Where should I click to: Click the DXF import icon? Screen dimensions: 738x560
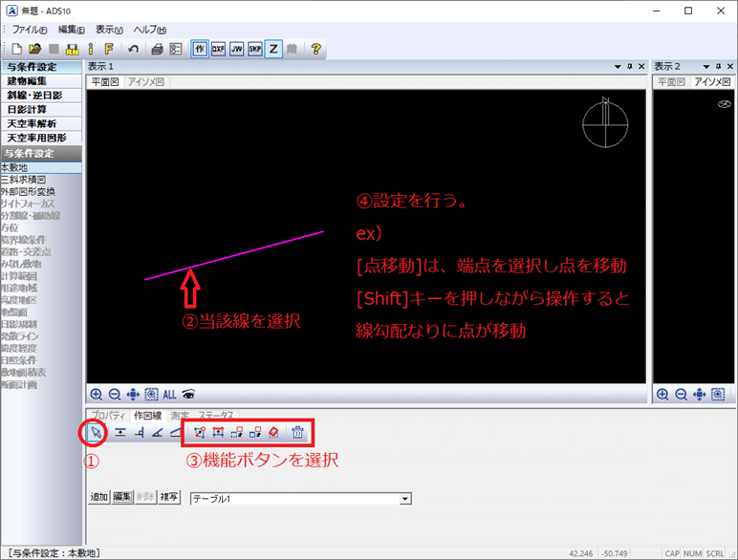[218, 49]
